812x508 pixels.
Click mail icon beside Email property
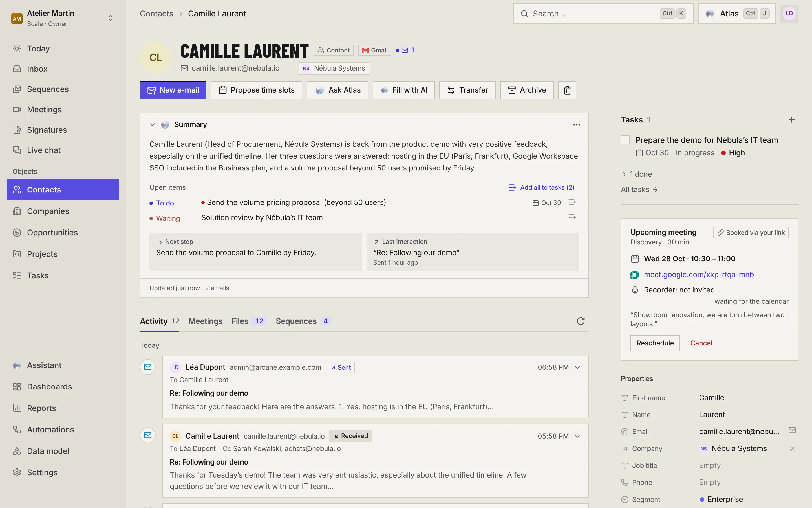pos(792,430)
